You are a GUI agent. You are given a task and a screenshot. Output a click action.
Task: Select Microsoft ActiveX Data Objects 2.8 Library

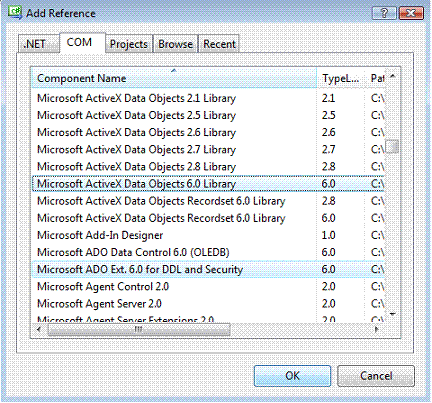(x=208, y=167)
